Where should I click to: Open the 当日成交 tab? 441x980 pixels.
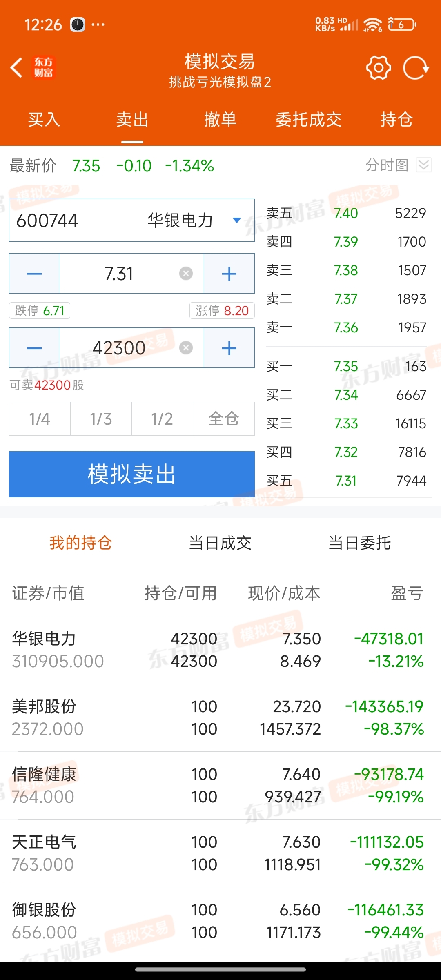[x=220, y=543]
